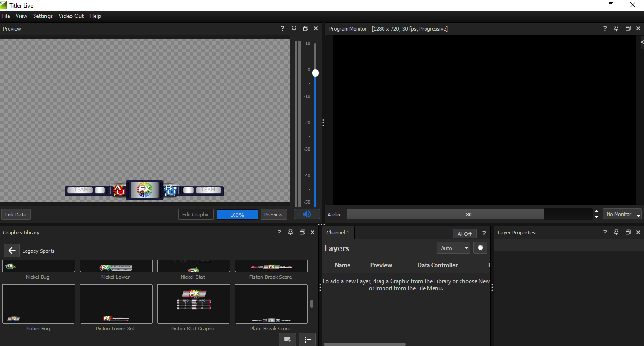The height and width of the screenshot is (346, 644).
Task: Click the 100% zoom field
Action: point(237,215)
